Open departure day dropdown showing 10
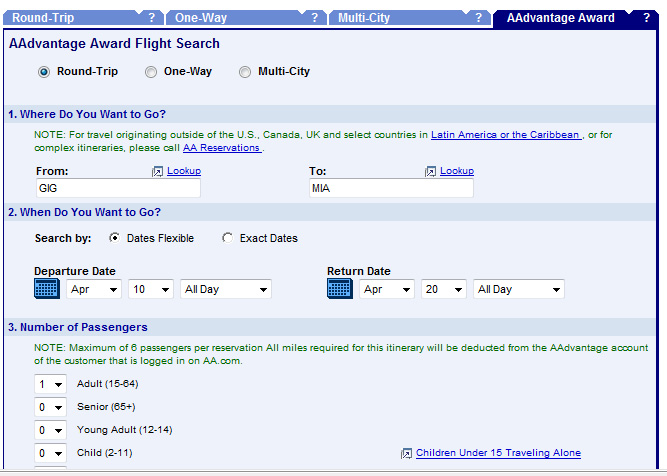Viewport: 667px width, 476px height. [151, 289]
